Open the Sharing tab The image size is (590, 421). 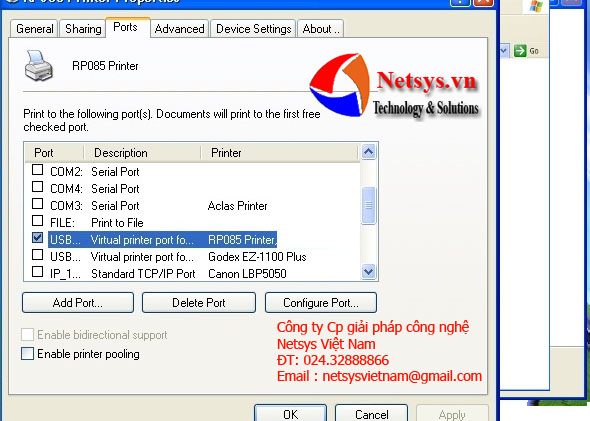click(x=83, y=29)
